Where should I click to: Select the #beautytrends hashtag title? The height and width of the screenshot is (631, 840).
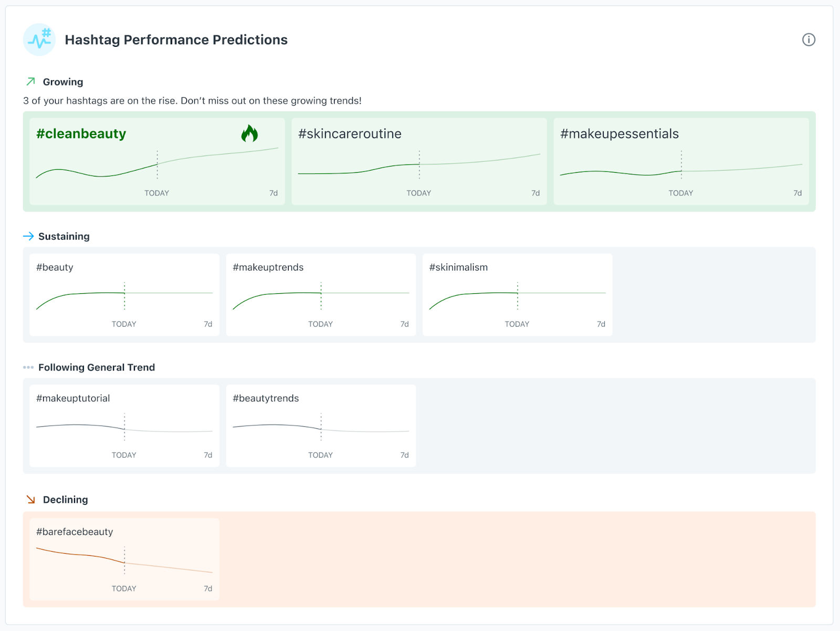[x=266, y=398]
